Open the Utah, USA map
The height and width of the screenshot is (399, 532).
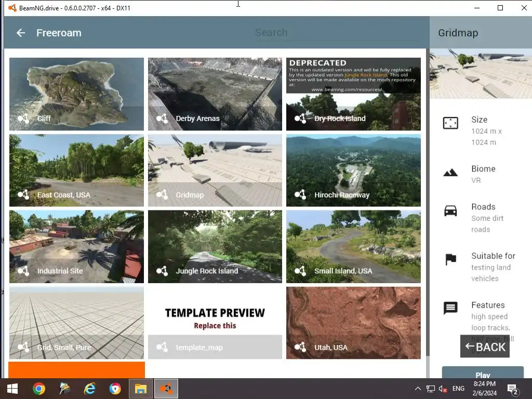(353, 323)
